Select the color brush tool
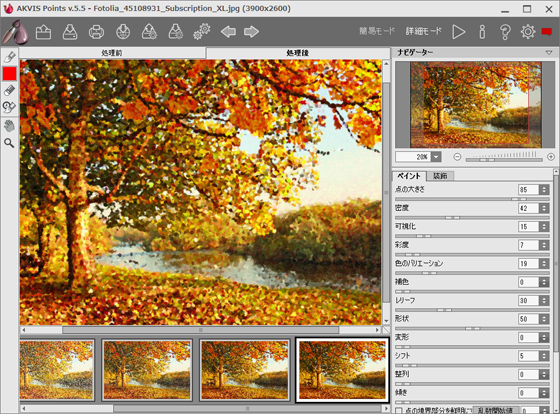 coord(9,56)
